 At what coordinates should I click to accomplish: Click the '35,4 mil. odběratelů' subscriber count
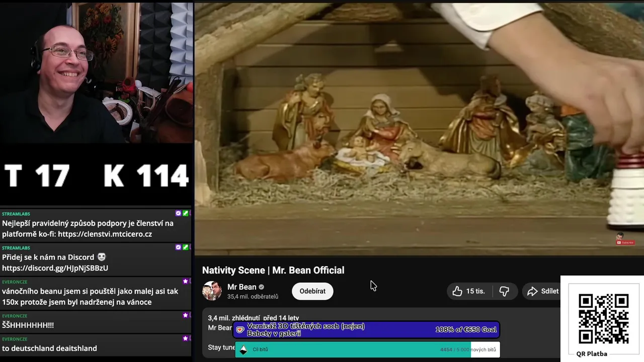[x=253, y=297]
